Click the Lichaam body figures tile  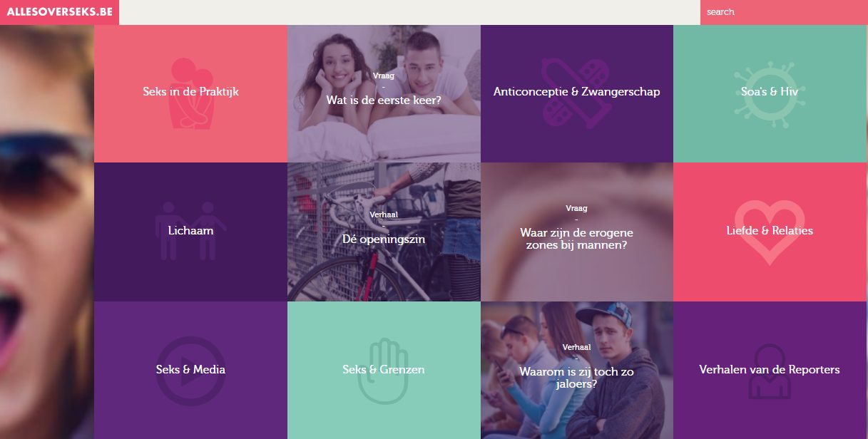point(190,232)
